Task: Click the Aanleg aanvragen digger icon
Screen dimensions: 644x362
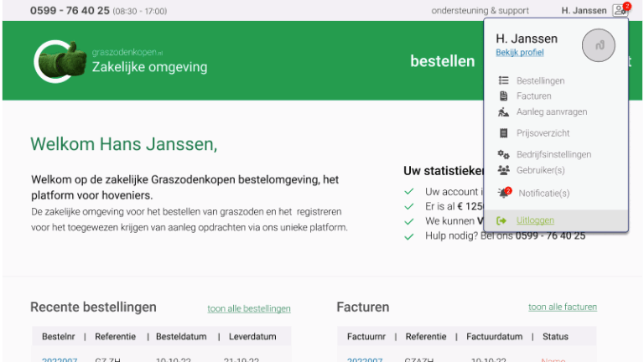Action: pyautogui.click(x=503, y=111)
